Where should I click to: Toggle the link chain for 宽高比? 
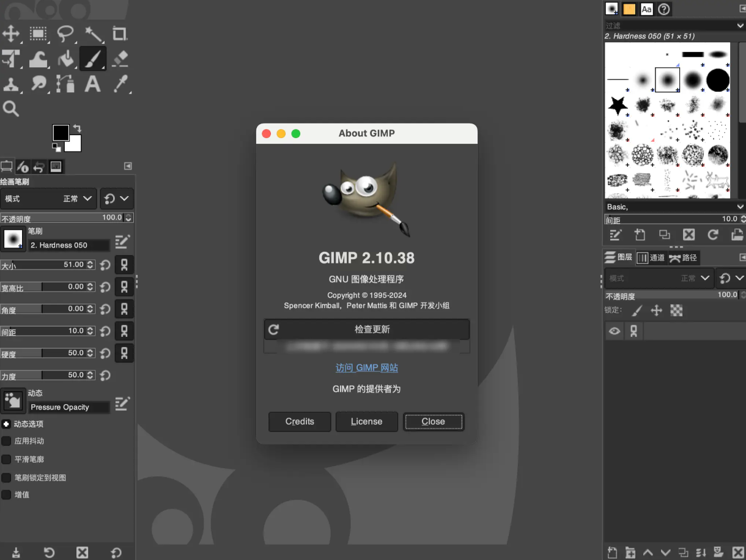[x=124, y=287]
